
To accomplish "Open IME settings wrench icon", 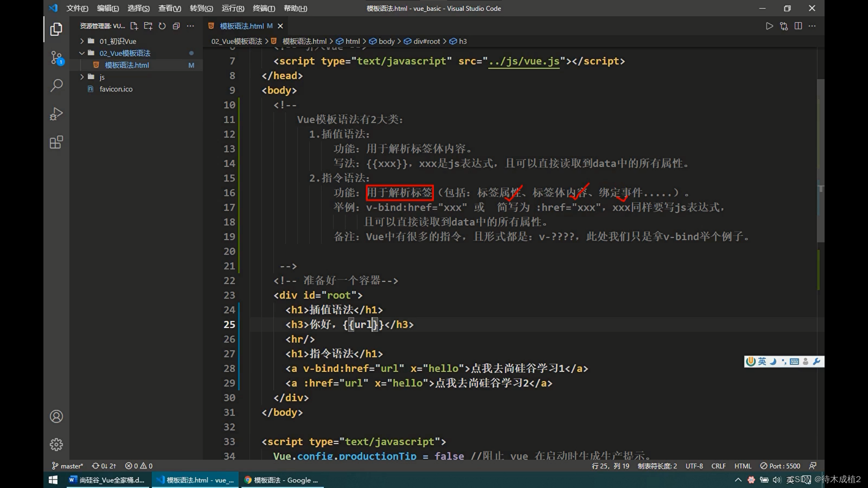I will click(816, 361).
